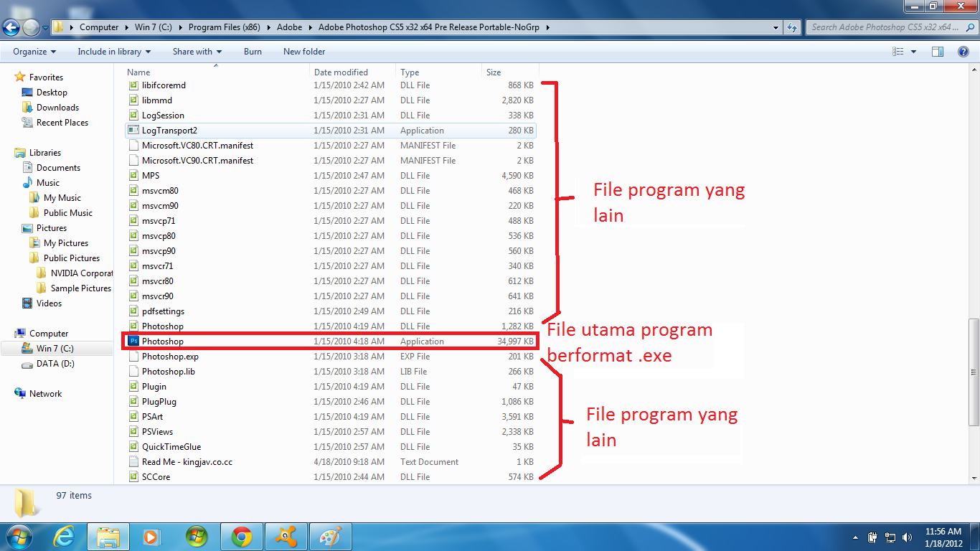
Task: Sort by the Type column header
Action: coord(439,72)
